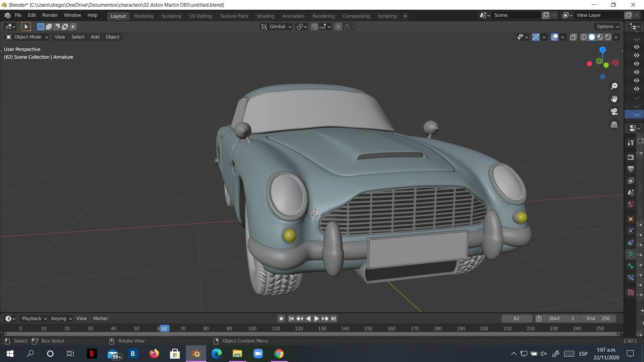
Task: Toggle X-ray mode
Action: 573,37
